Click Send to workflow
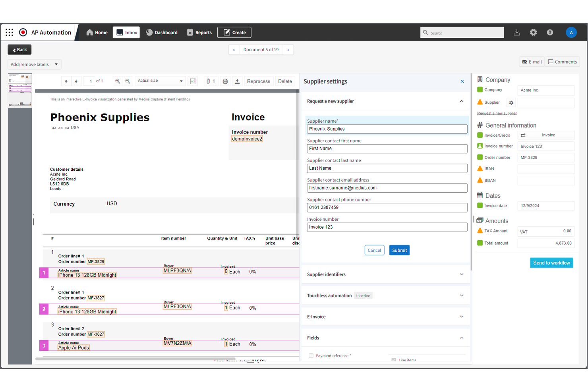588x392 pixels. pyautogui.click(x=551, y=263)
